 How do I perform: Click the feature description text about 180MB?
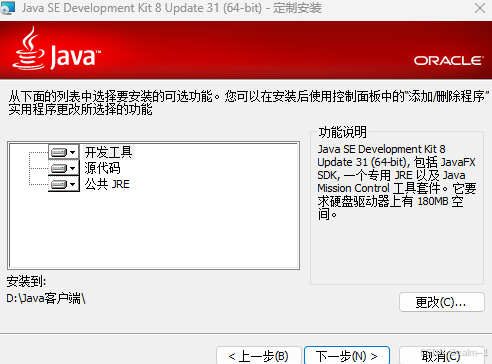pyautogui.click(x=397, y=181)
